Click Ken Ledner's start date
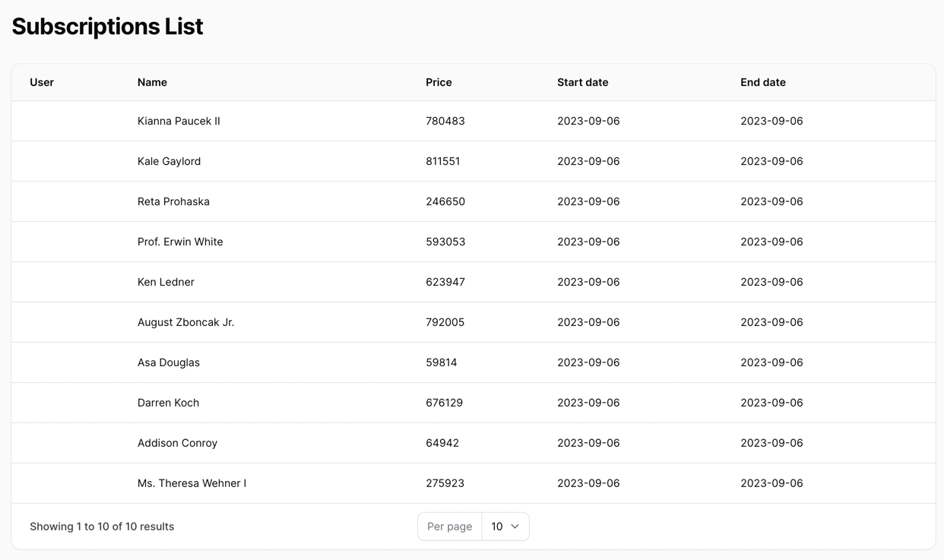This screenshot has height=560, width=944. click(x=588, y=282)
